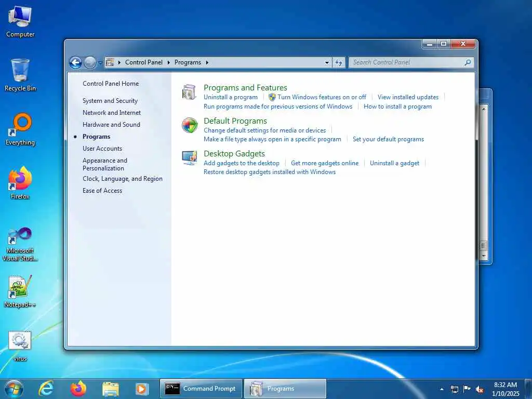Switch to Command Prompt taskbar button

click(201, 389)
